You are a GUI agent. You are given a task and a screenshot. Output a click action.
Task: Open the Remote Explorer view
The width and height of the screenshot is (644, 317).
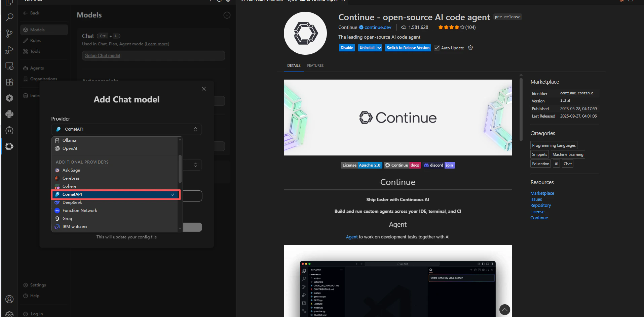pyautogui.click(x=9, y=66)
